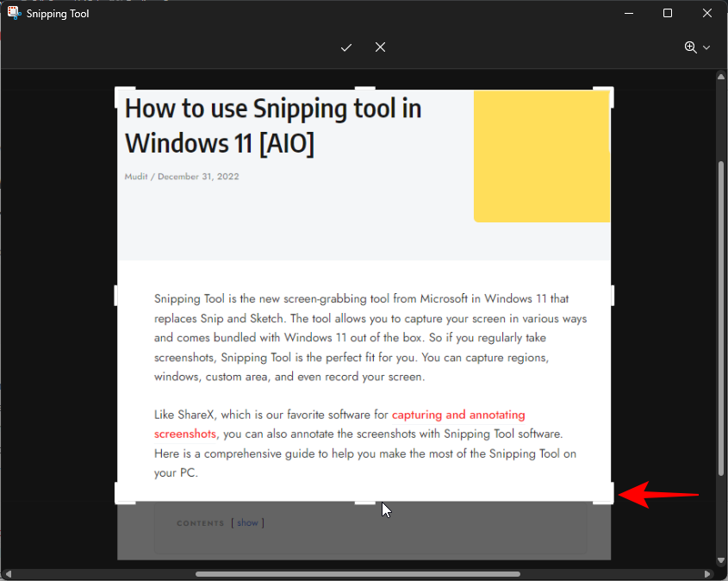Minimize the Snipping Tool window
The height and width of the screenshot is (581, 728).
(629, 13)
